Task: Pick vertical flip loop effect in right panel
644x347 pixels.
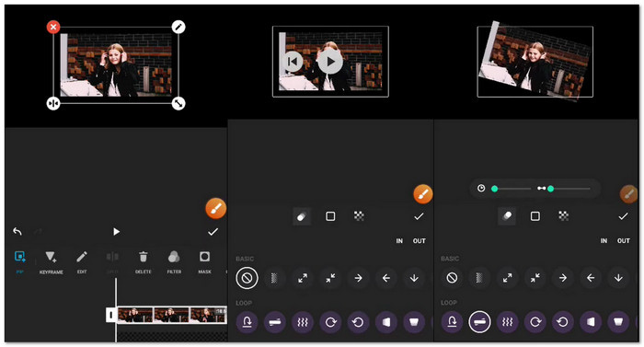Action: click(618, 322)
